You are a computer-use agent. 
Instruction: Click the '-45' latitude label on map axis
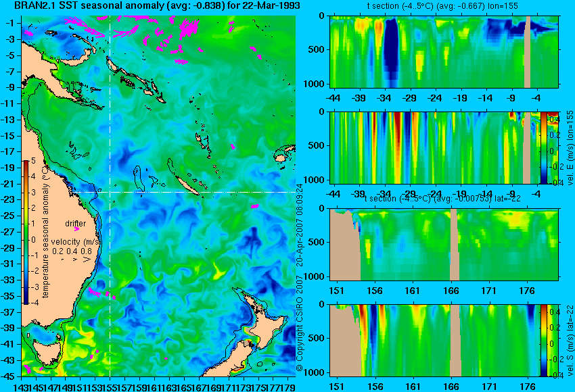(x=9, y=376)
